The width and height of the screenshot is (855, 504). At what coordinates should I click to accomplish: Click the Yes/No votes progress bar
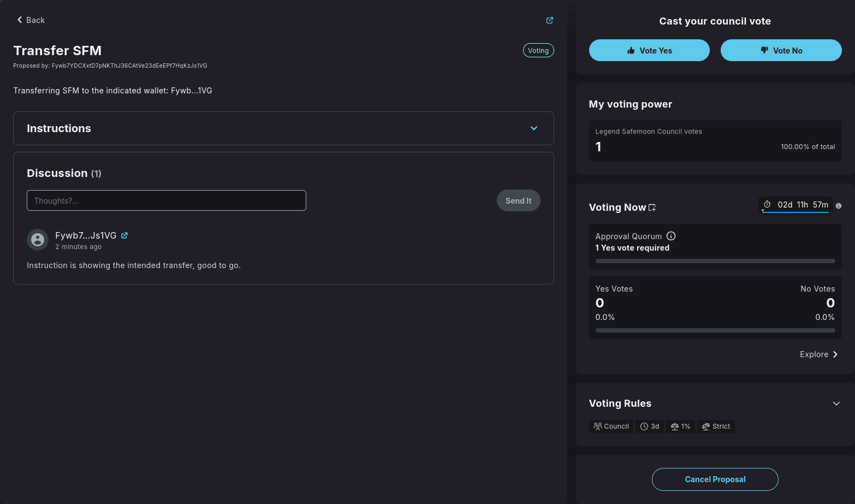[715, 330]
